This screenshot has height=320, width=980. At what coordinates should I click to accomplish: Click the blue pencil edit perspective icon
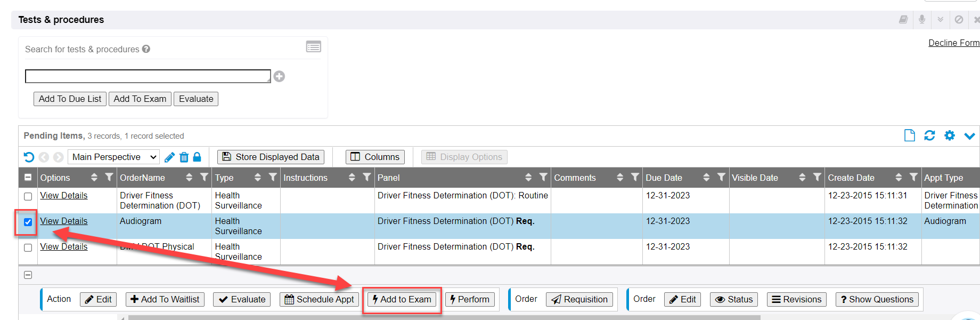(x=169, y=157)
